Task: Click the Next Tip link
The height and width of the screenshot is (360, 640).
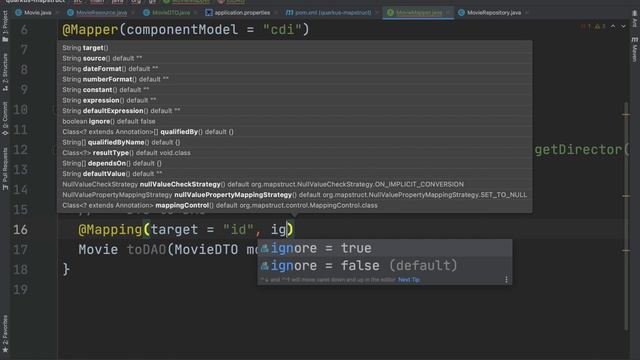Action: click(409, 280)
